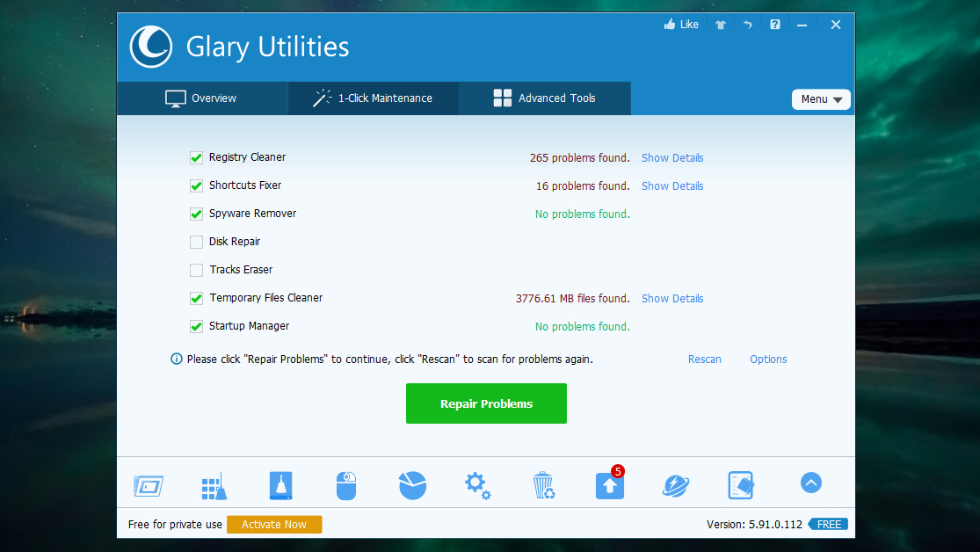Open the help question mark icon
The image size is (980, 552).
774,24
